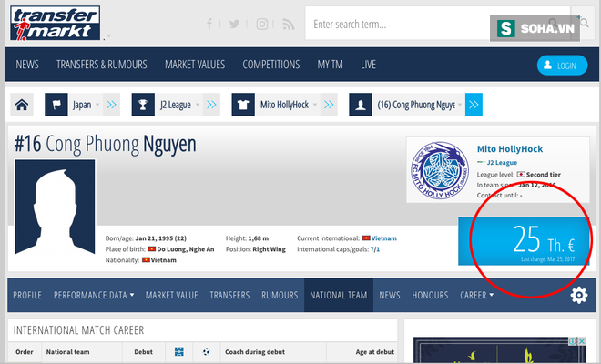
Task: Click the 25 Th. € market value box
Action: (x=524, y=241)
